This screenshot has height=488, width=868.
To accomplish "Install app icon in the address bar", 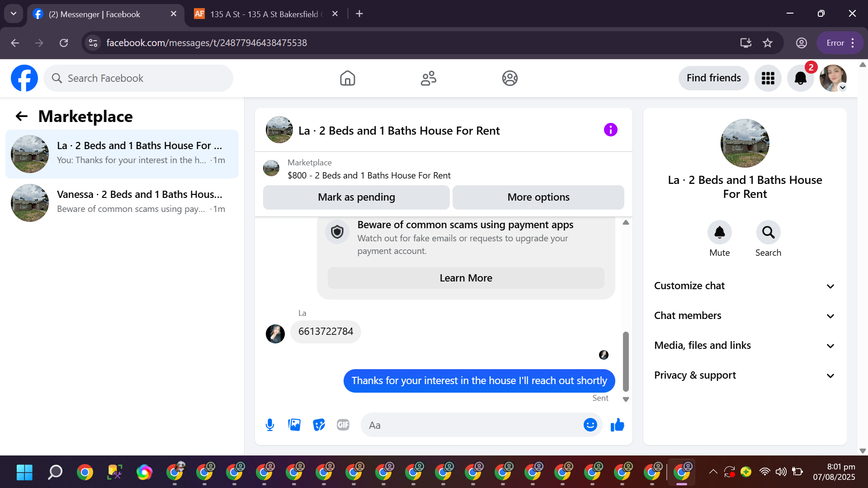I will (x=745, y=43).
